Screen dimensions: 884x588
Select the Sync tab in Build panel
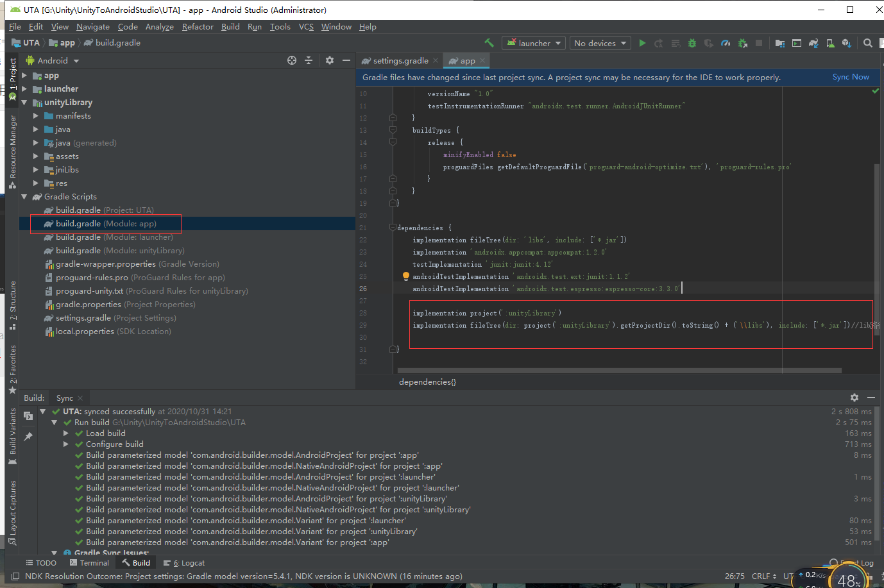coord(65,398)
